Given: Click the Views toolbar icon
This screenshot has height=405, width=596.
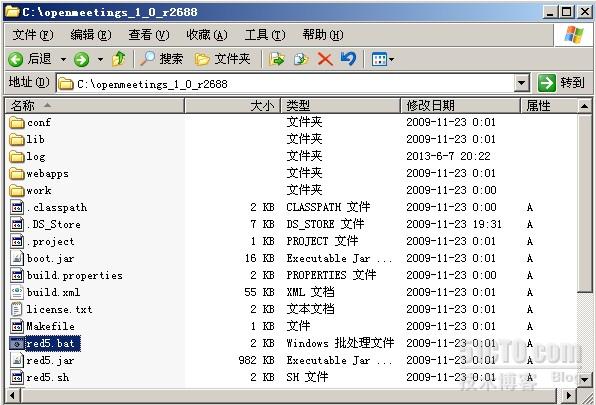Looking at the screenshot, I should (379, 60).
